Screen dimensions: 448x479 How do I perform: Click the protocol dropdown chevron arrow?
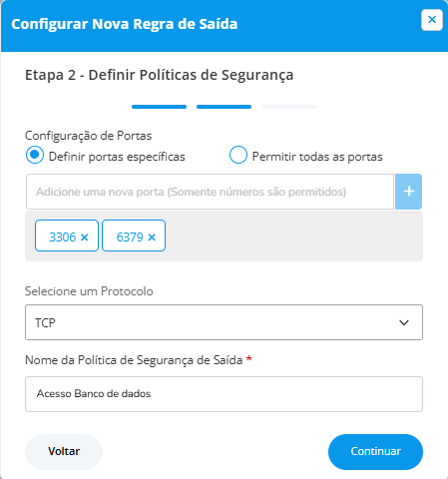(404, 322)
